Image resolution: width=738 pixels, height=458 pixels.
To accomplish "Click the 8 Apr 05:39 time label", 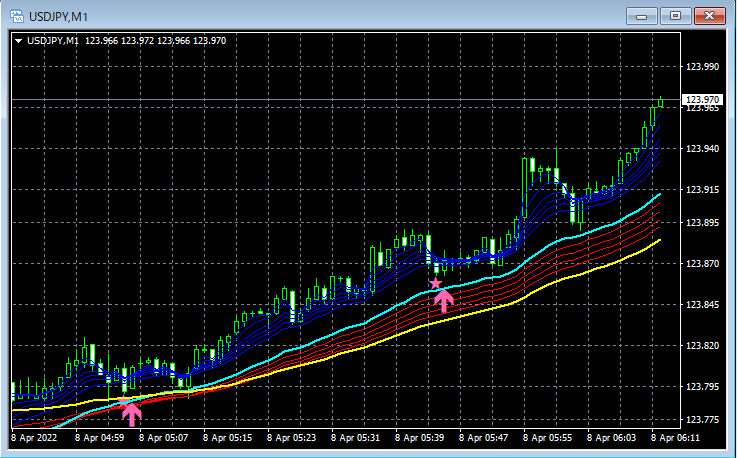I will point(419,438).
